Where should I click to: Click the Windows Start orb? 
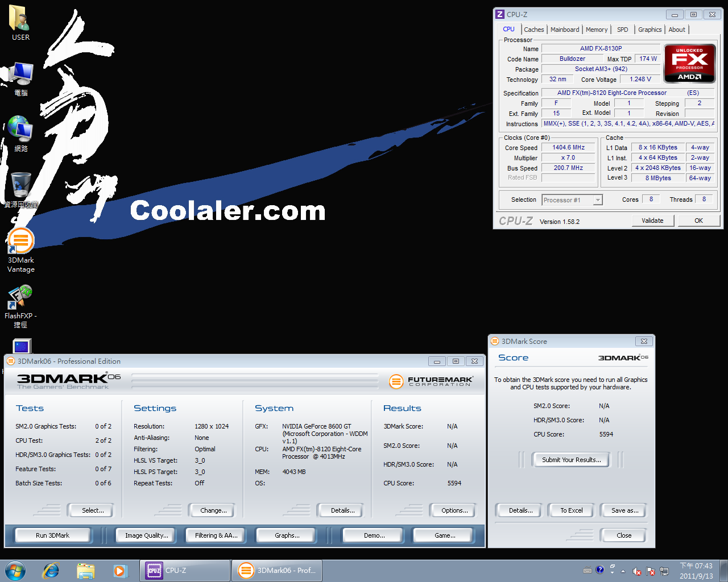[15, 571]
